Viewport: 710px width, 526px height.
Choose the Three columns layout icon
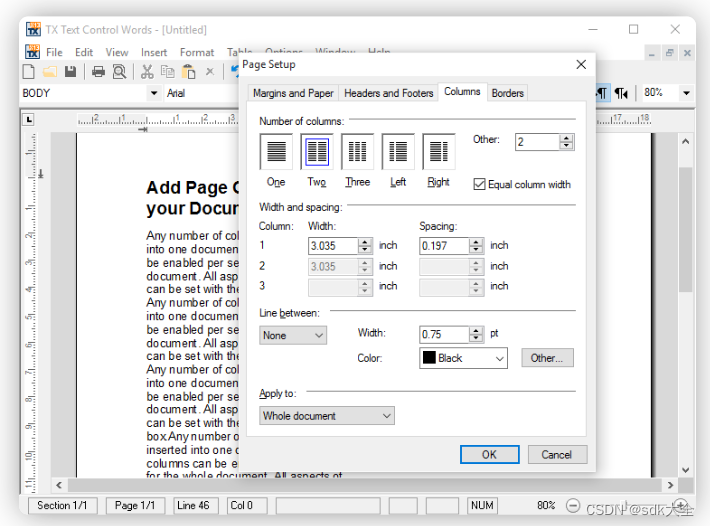coord(357,152)
